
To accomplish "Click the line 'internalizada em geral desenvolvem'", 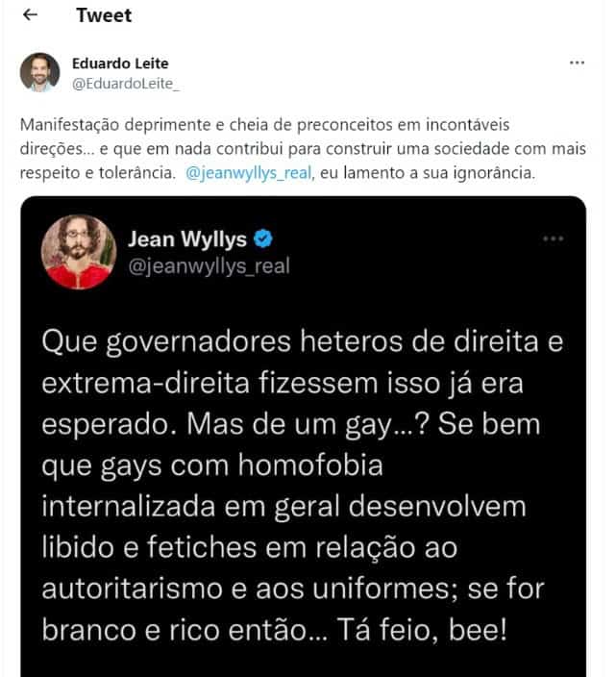I will (283, 507).
